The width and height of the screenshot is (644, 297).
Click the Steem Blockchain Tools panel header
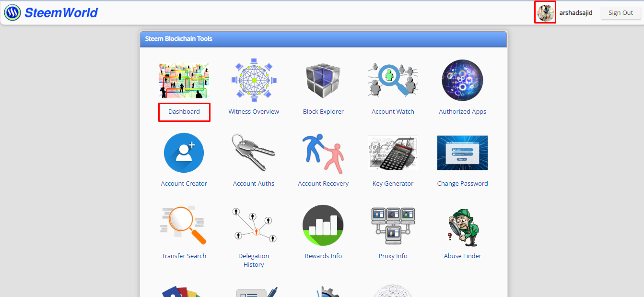click(323, 39)
